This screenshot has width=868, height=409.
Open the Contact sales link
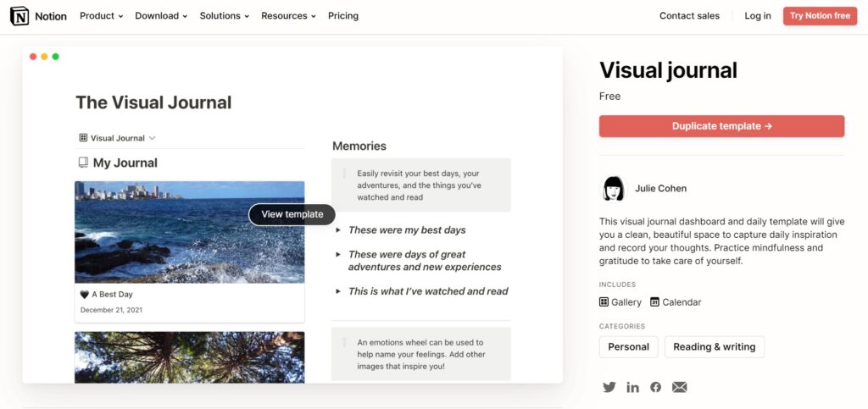pos(689,16)
